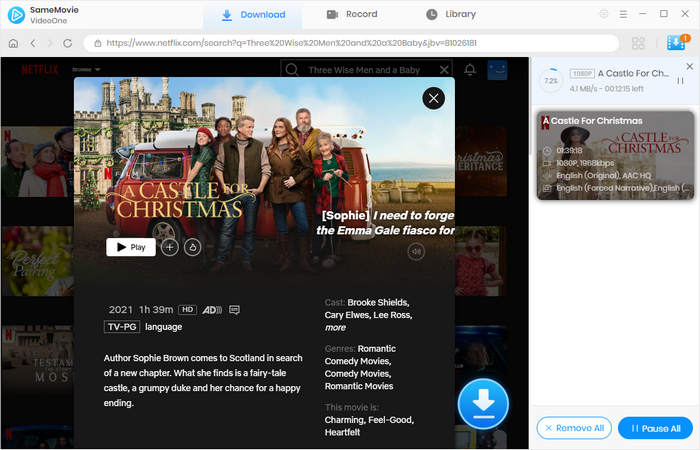Rate the movie with thumbs-up icon

point(193,247)
